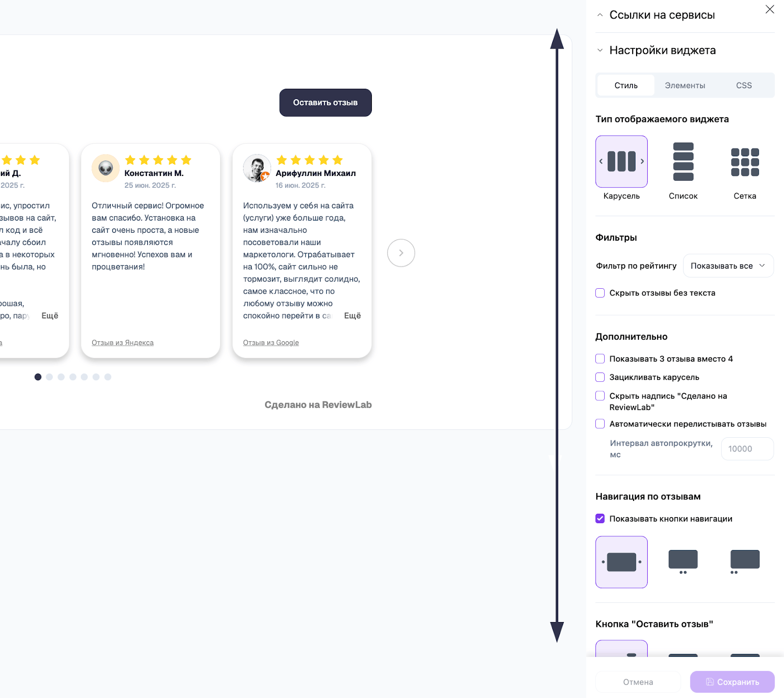The width and height of the screenshot is (784, 698).
Task: Open the CSS tab
Action: 743,86
